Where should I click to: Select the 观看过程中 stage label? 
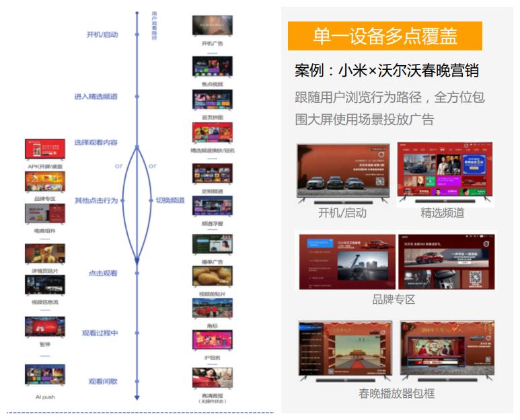pos(100,333)
